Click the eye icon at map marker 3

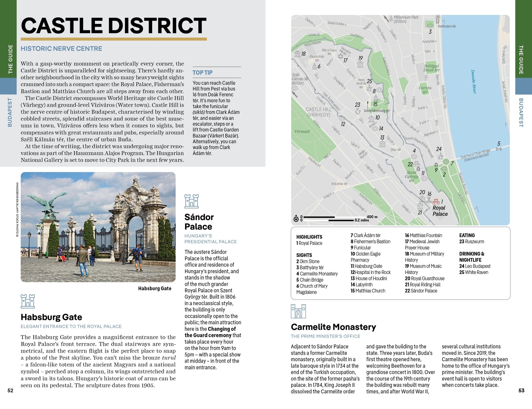click(x=430, y=26)
